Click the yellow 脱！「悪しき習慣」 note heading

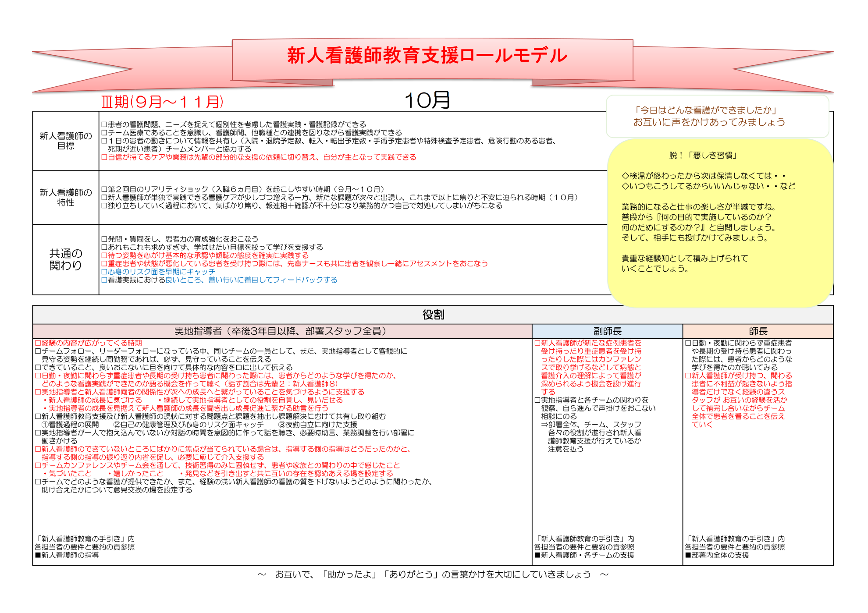coord(703,155)
